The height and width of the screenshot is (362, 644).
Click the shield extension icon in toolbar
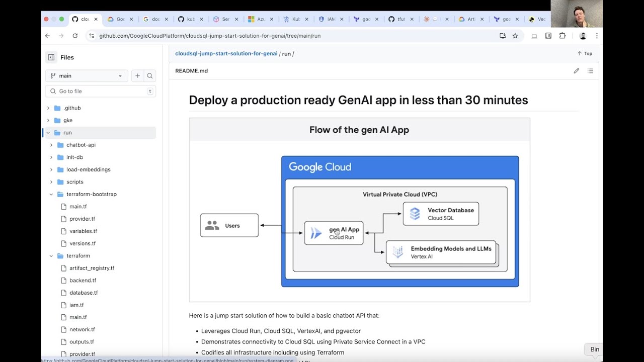(x=548, y=36)
